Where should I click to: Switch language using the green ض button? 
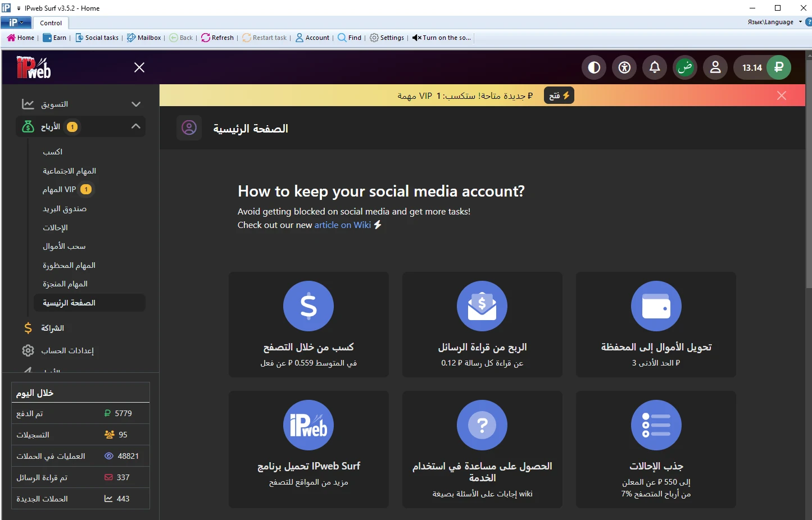684,67
